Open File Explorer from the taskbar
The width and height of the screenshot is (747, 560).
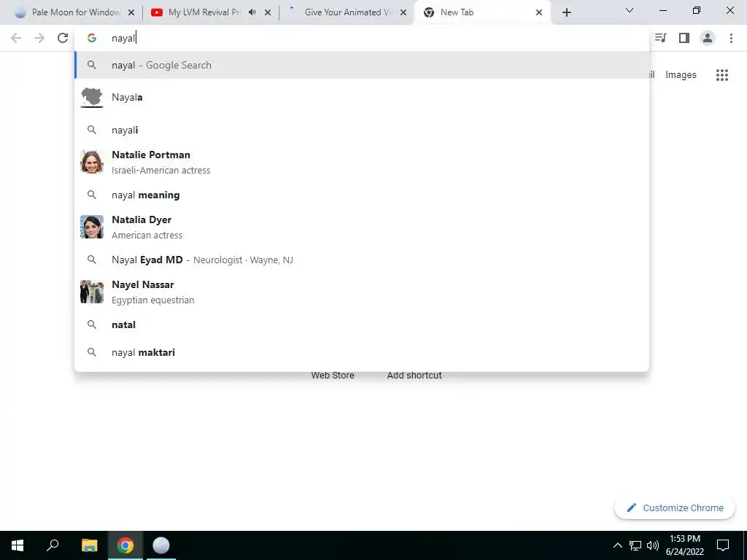(89, 545)
